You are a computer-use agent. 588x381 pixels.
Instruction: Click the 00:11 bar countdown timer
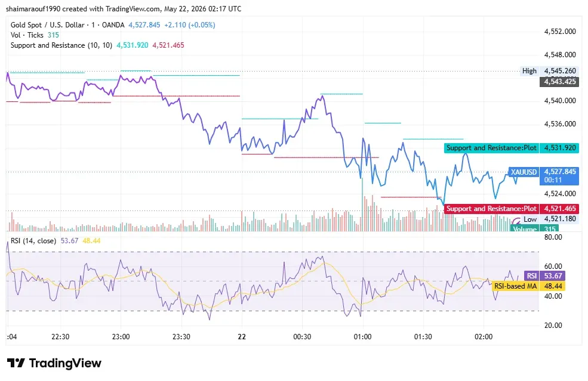[553, 180]
